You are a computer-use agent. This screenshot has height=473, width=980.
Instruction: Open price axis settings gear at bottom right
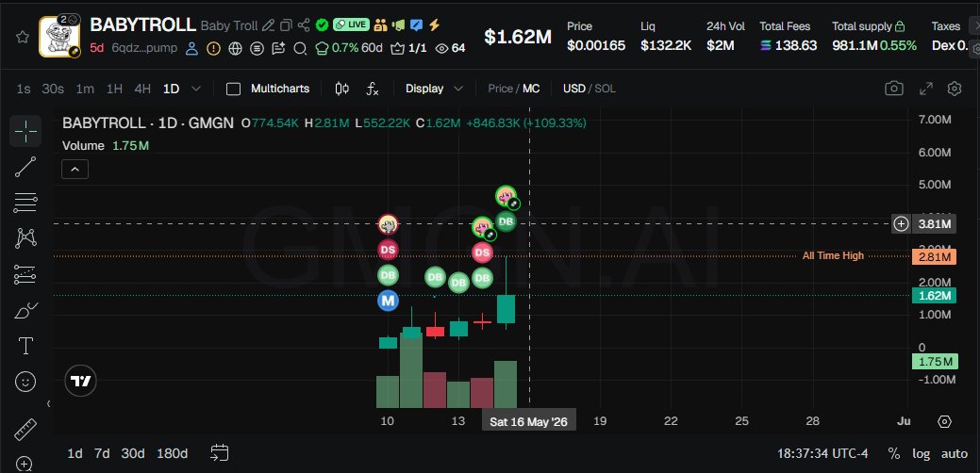tap(944, 421)
